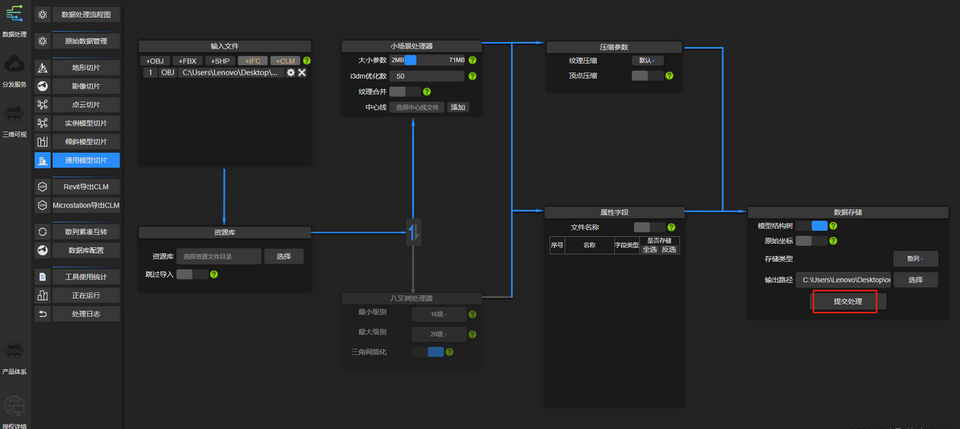960x429 pixels.
Task: Select the 通用模型切片 menu item
Action: 86,160
